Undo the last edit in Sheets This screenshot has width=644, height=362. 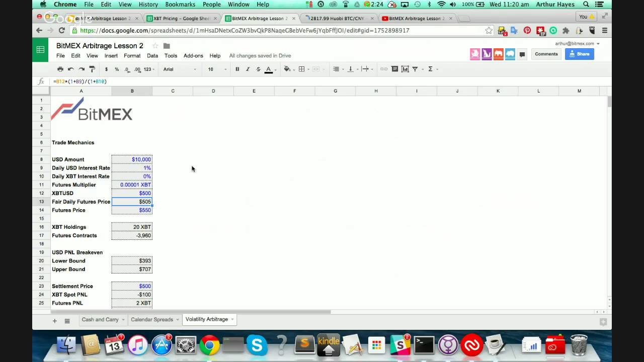point(71,69)
